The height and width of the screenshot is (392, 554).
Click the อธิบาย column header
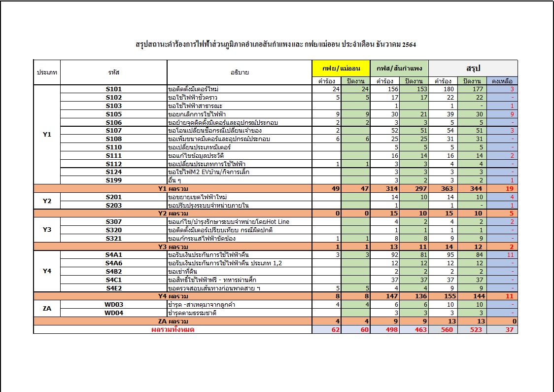[x=240, y=72]
